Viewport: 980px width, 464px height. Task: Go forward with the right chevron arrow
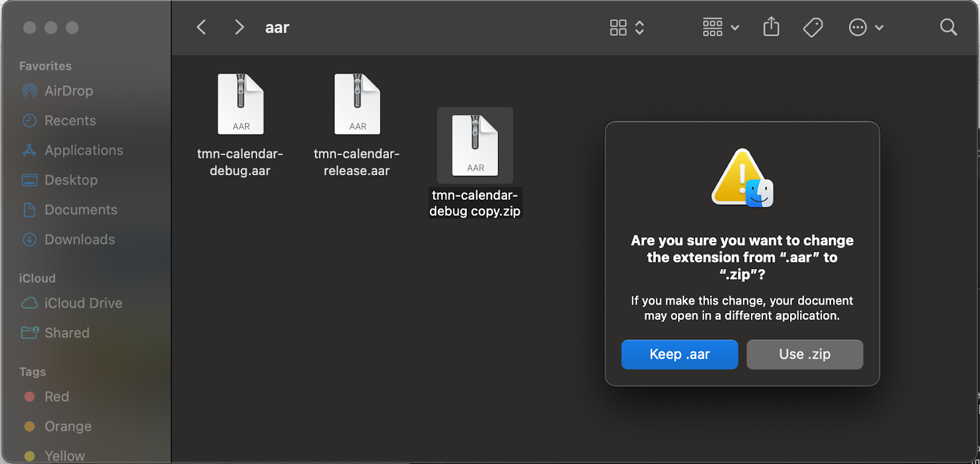coord(239,28)
